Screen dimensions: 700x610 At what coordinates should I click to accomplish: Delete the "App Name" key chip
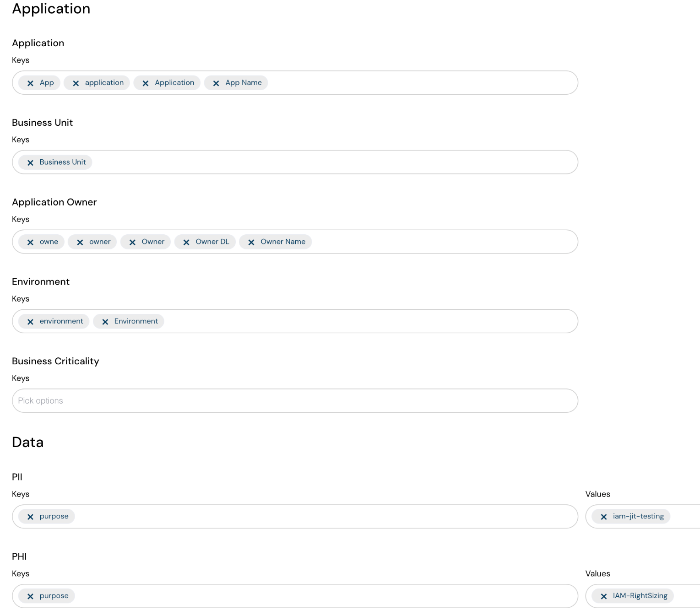point(216,83)
